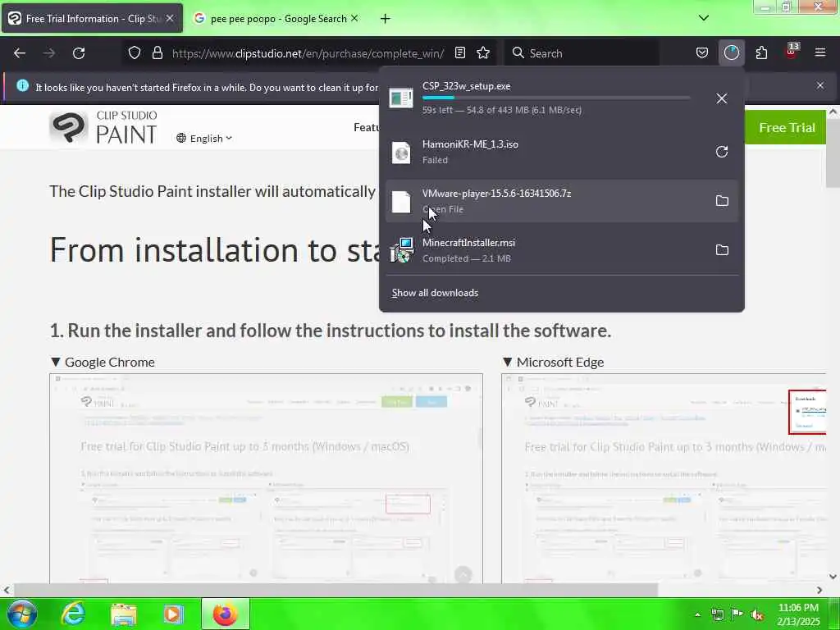Open extension icon with 13 badge
This screenshot has width=840, height=630.
pos(792,52)
